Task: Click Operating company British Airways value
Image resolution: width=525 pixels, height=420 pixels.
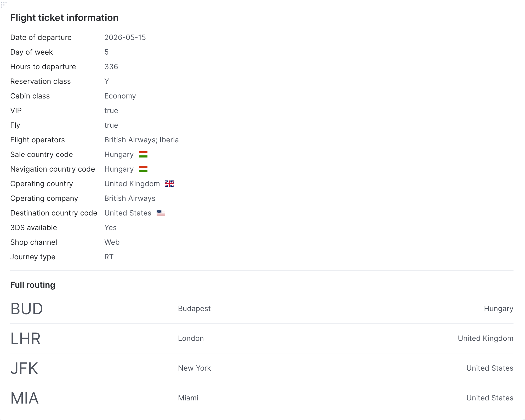Action: pyautogui.click(x=130, y=198)
